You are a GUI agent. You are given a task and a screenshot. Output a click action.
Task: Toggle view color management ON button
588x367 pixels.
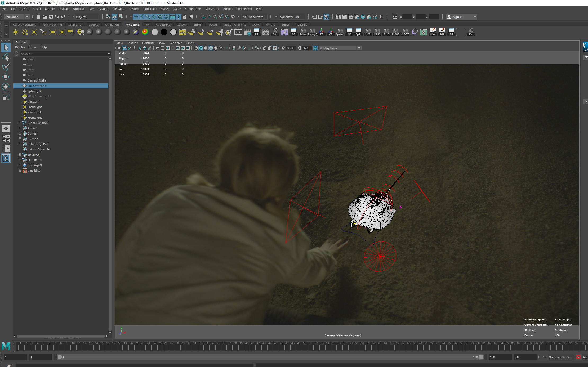point(315,48)
